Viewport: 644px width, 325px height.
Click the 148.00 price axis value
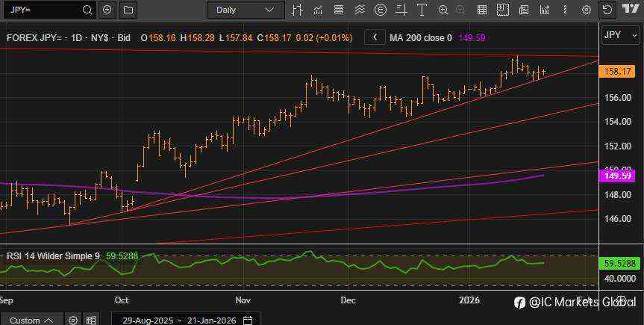(x=618, y=194)
